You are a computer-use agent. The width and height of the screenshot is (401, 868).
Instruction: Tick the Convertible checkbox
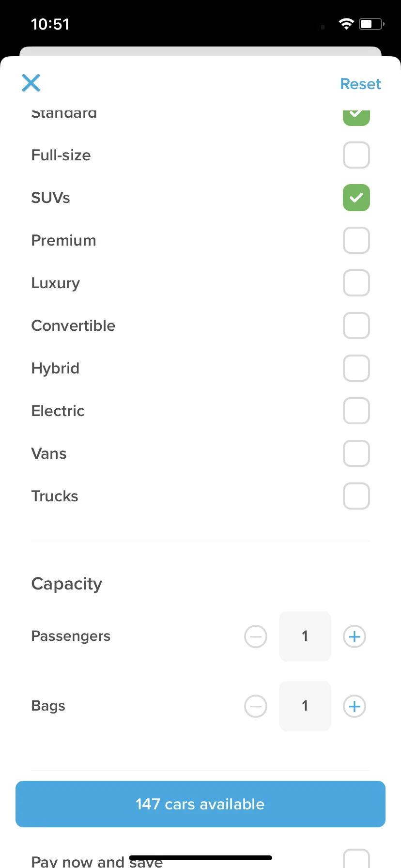356,325
